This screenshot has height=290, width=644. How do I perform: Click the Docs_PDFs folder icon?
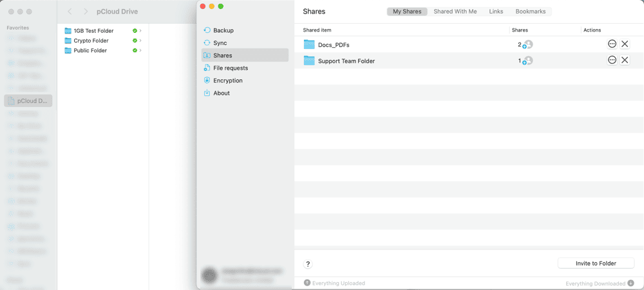tap(309, 44)
